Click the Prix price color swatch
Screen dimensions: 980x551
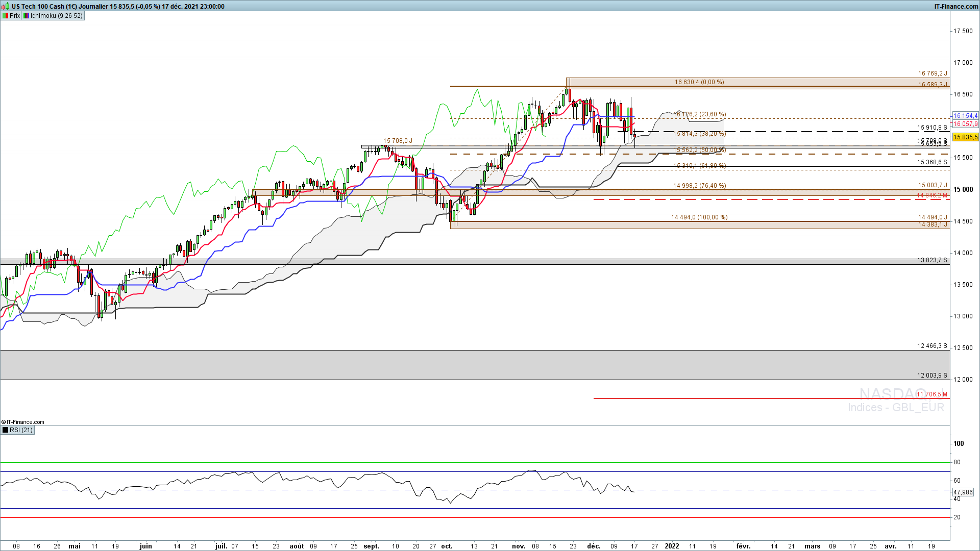coord(6,16)
